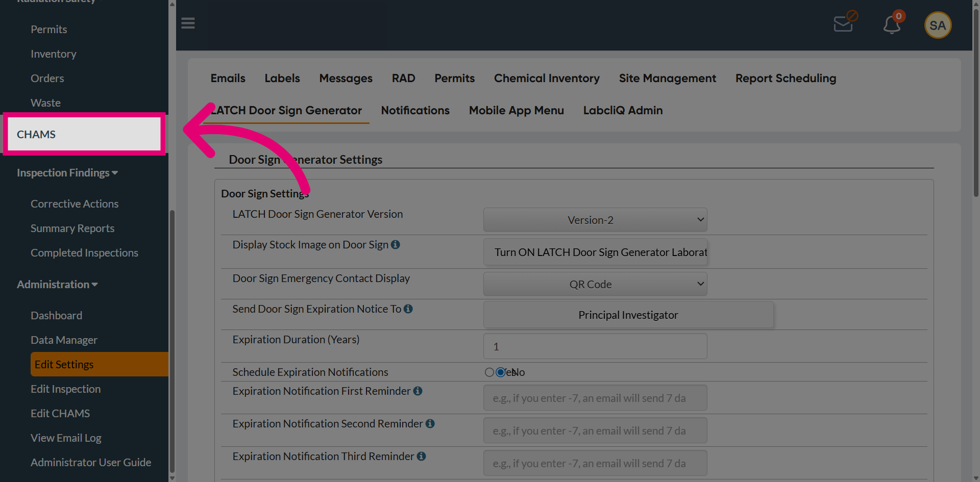
Task: Open Data Manager in the sidebar
Action: coord(64,340)
